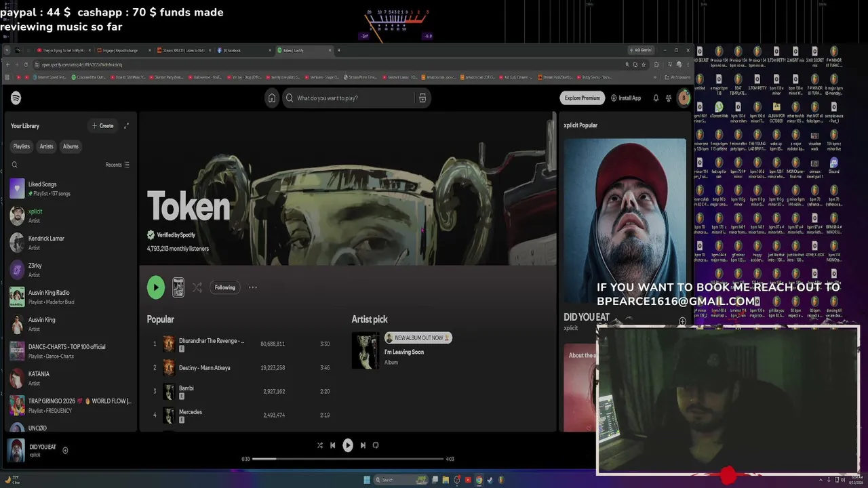Open the Recents sort dropdown
868x488 pixels.
pos(117,165)
